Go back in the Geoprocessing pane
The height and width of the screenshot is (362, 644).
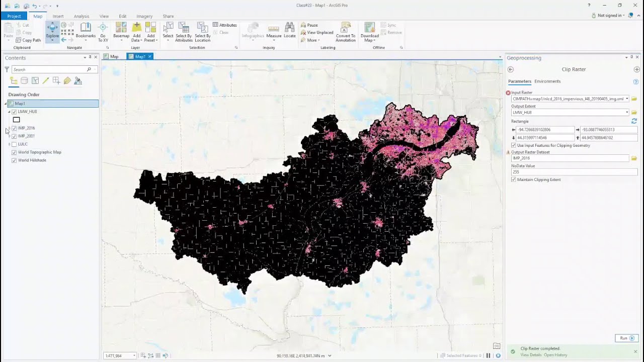(511, 69)
